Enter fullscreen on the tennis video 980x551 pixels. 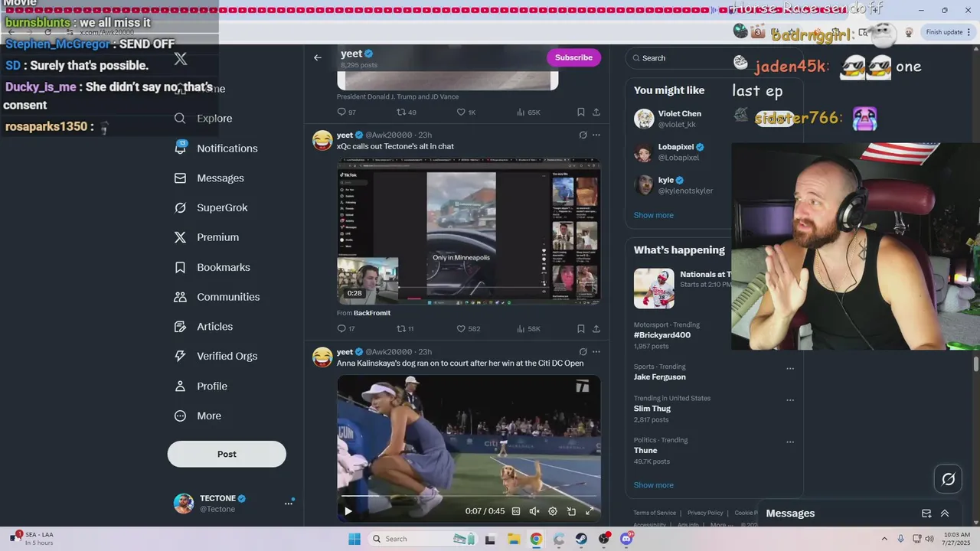[590, 511]
